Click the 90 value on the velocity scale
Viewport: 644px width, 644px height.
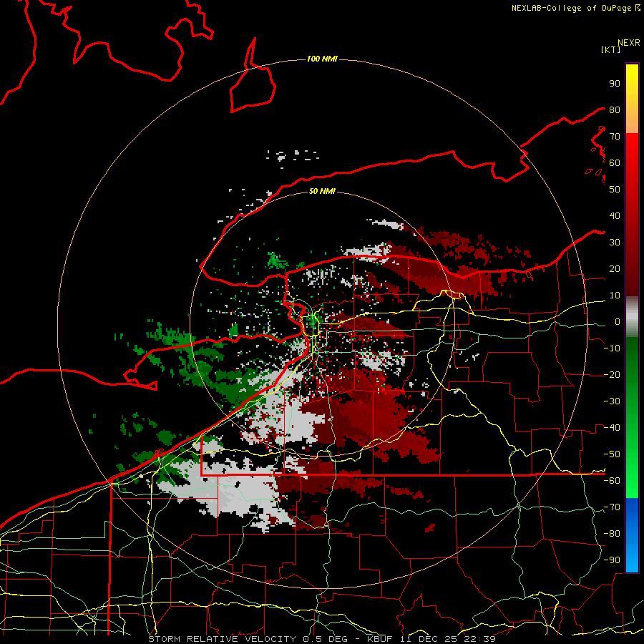tap(615, 84)
